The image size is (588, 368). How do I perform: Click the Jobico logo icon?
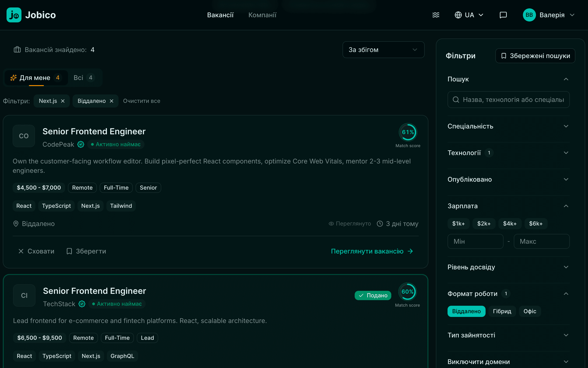coord(14,15)
